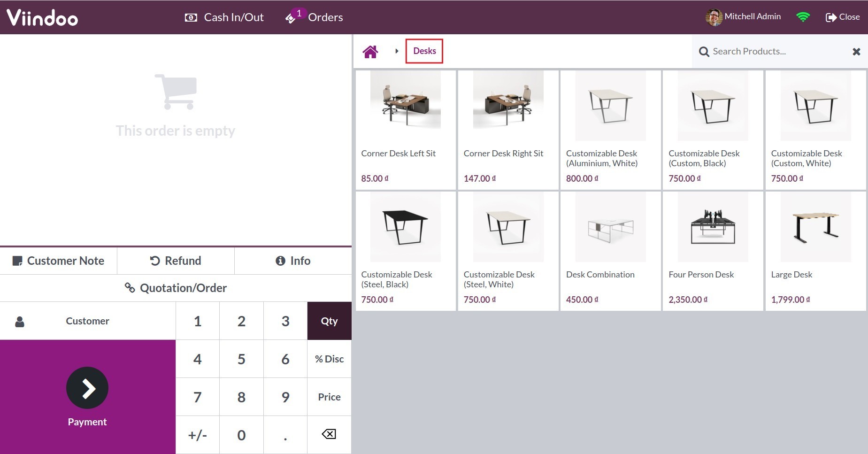Tap numpad key 1
The width and height of the screenshot is (868, 454).
[198, 321]
